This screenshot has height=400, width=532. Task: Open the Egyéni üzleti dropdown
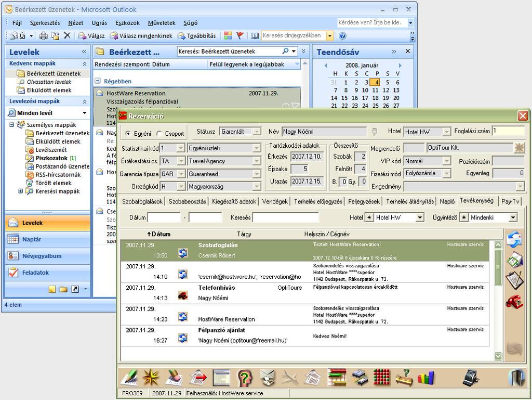pyautogui.click(x=257, y=148)
